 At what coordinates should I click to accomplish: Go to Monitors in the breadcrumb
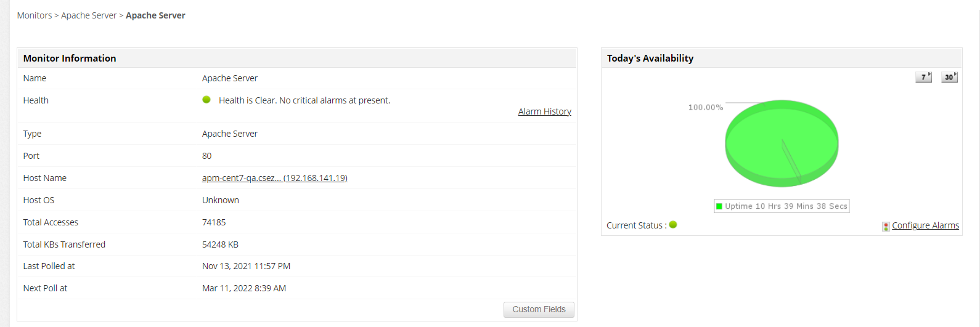coord(35,15)
